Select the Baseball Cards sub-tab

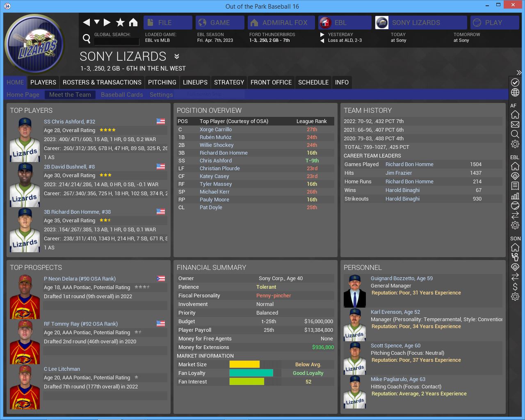122,95
